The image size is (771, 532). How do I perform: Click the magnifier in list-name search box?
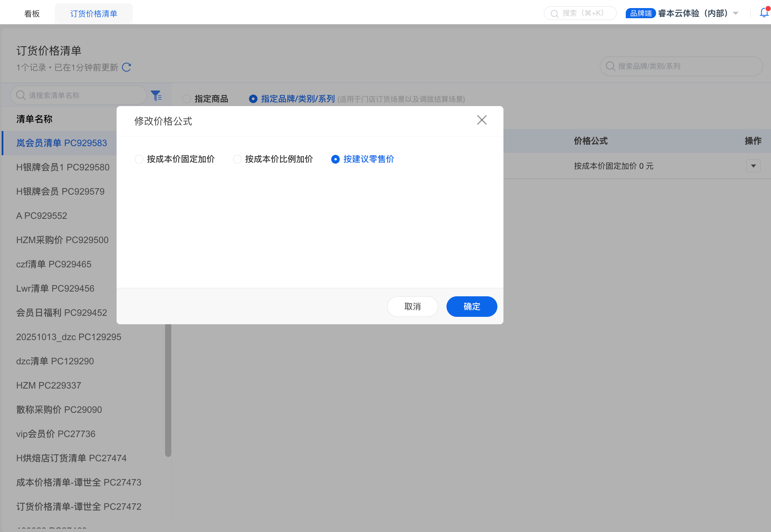[21, 95]
